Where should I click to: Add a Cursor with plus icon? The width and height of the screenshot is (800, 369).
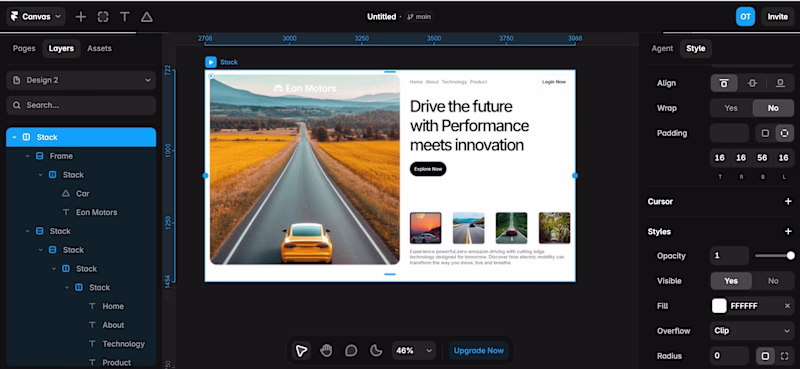[x=788, y=202]
